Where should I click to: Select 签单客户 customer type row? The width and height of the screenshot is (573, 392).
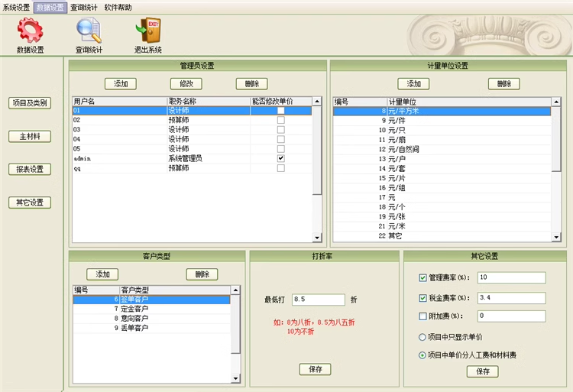(x=152, y=300)
